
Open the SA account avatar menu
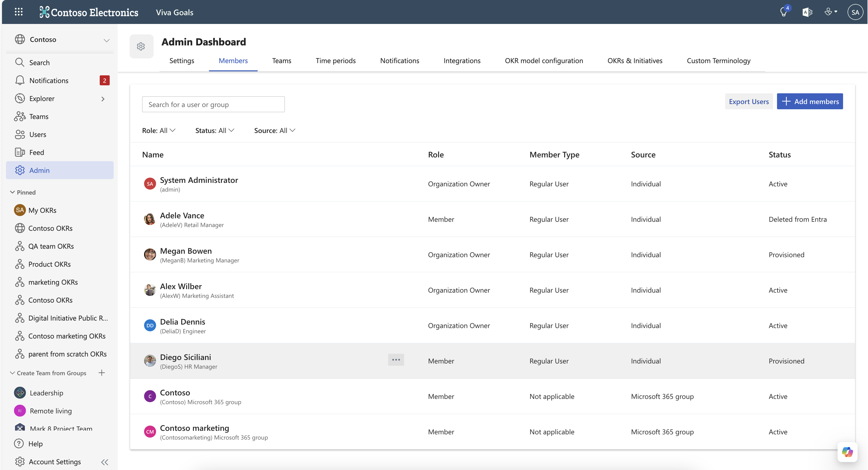click(855, 12)
